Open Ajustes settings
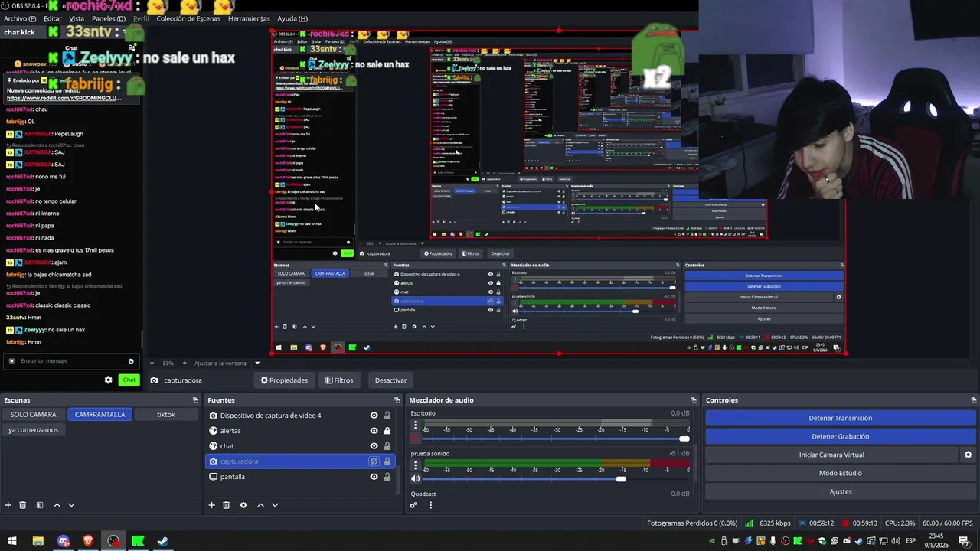Image resolution: width=980 pixels, height=551 pixels. (x=840, y=491)
